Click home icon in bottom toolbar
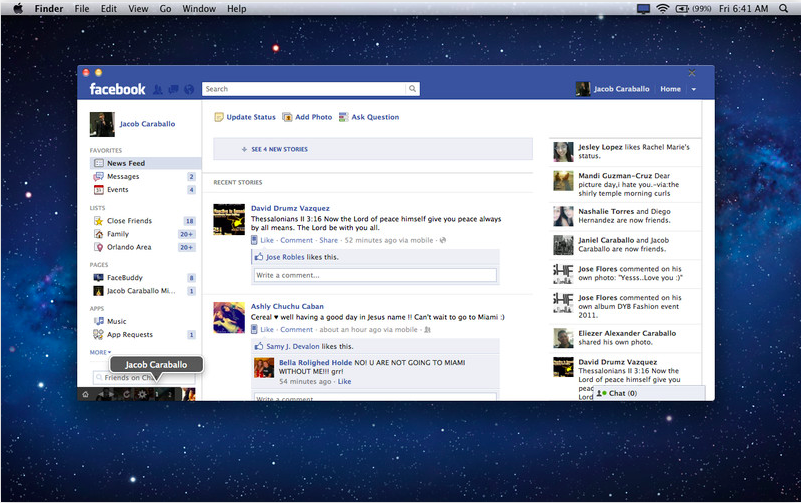Image resolution: width=801 pixels, height=503 pixels. 85,394
